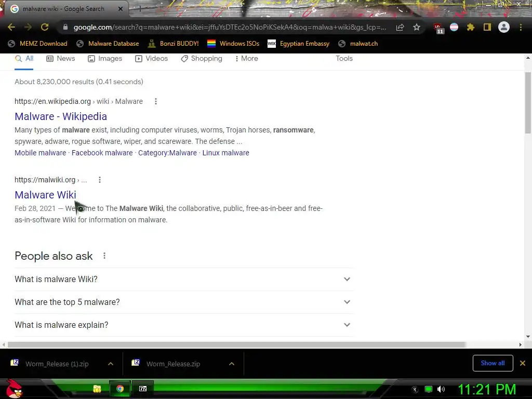
Task: Switch to the Videos tab
Action: (x=151, y=59)
